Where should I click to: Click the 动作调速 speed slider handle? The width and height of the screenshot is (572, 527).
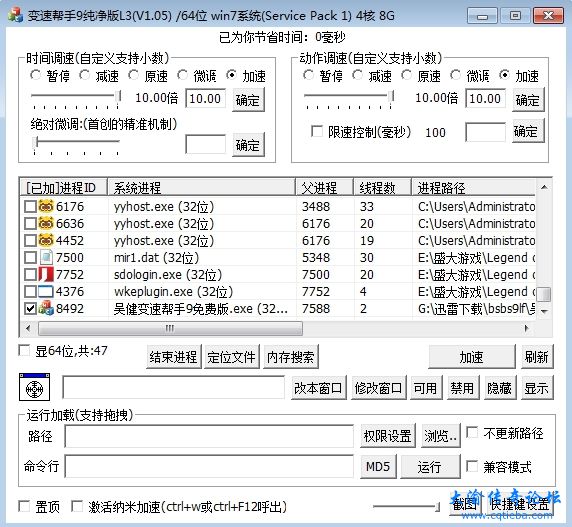tap(391, 96)
